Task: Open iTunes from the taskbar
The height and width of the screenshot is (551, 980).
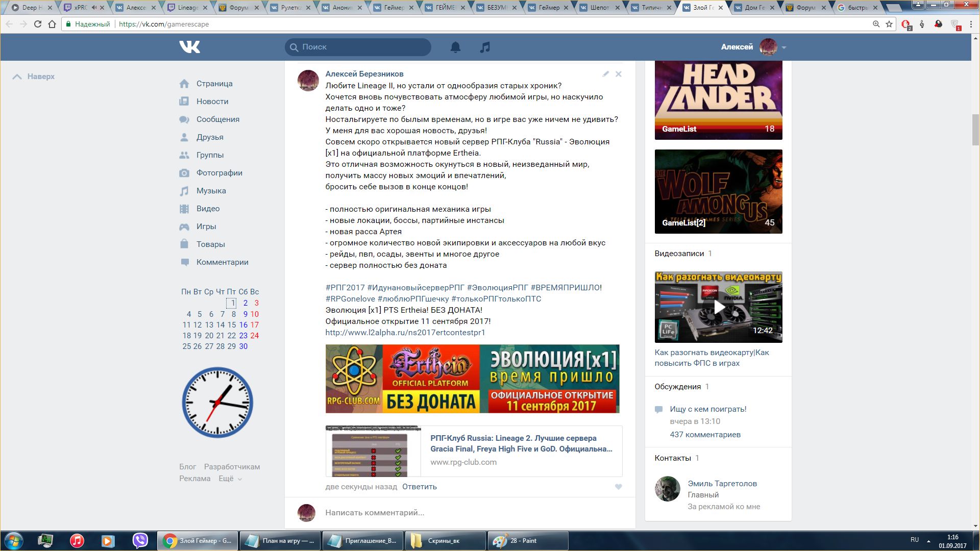Action: coord(77,541)
